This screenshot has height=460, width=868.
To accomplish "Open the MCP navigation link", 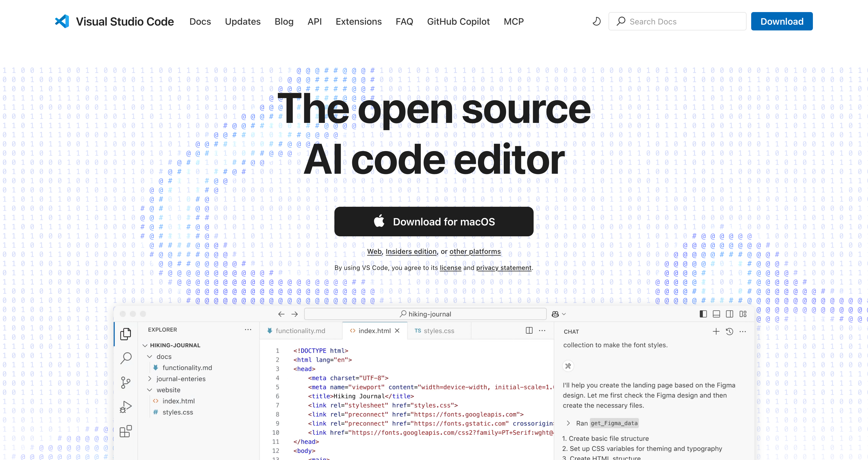I will (x=514, y=22).
